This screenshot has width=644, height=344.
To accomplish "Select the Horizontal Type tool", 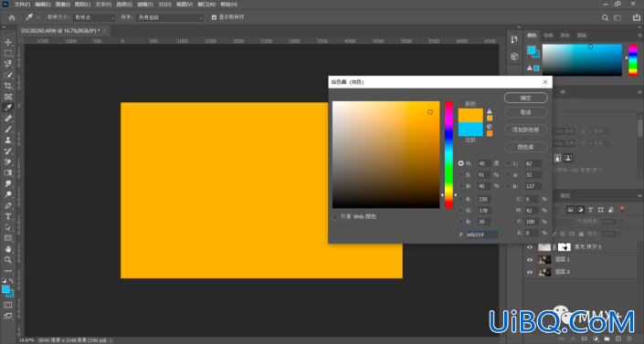I will 8,216.
